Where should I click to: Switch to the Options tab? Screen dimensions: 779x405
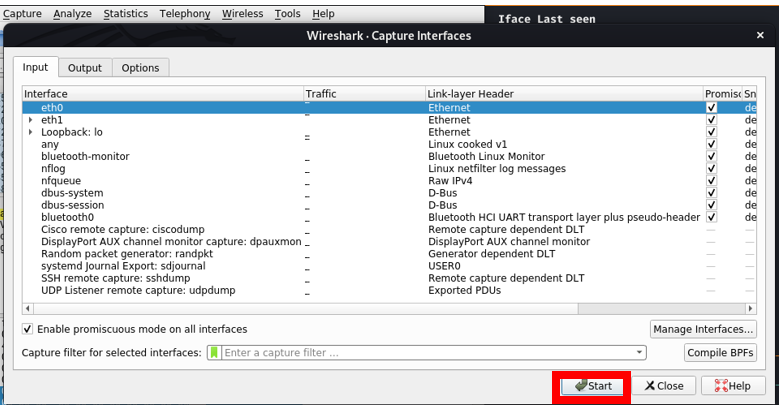coord(141,68)
